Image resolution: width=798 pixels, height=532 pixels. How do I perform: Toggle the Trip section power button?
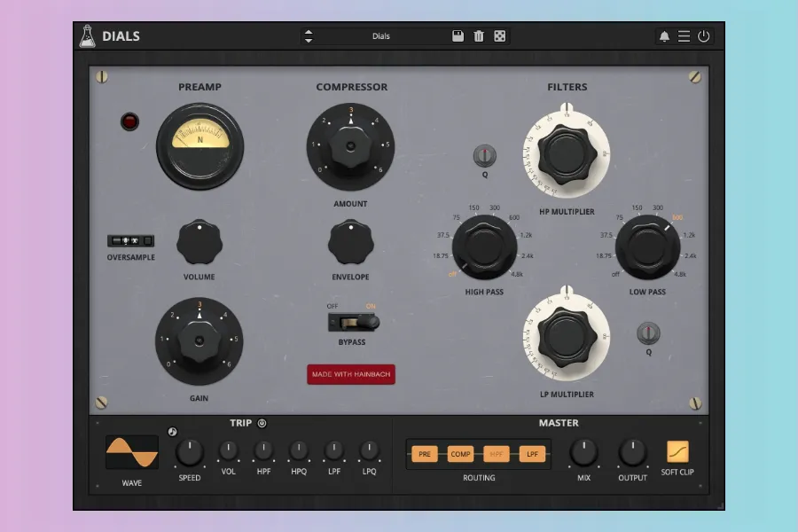[x=262, y=424]
